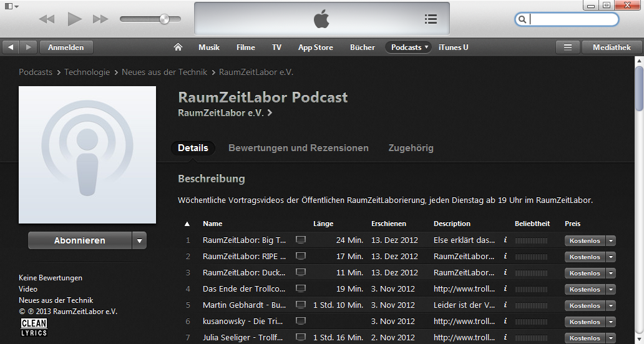
Task: Open the App Store section
Action: pos(315,47)
